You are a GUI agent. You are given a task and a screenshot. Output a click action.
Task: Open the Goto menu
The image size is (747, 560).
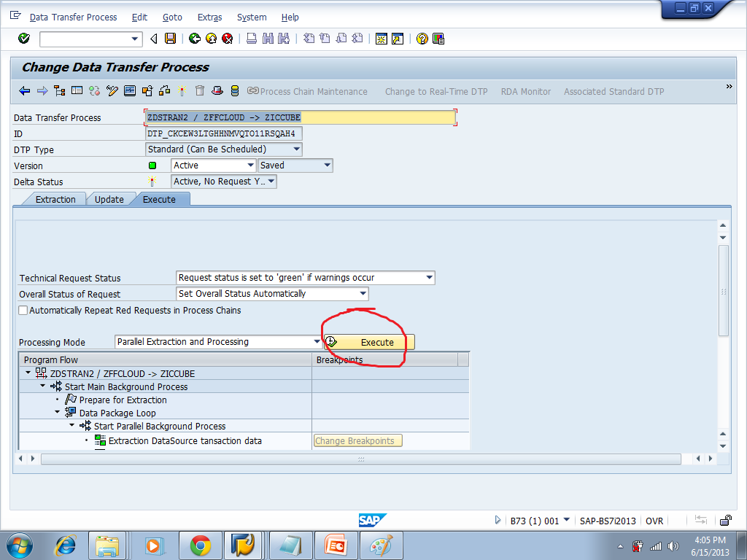172,17
